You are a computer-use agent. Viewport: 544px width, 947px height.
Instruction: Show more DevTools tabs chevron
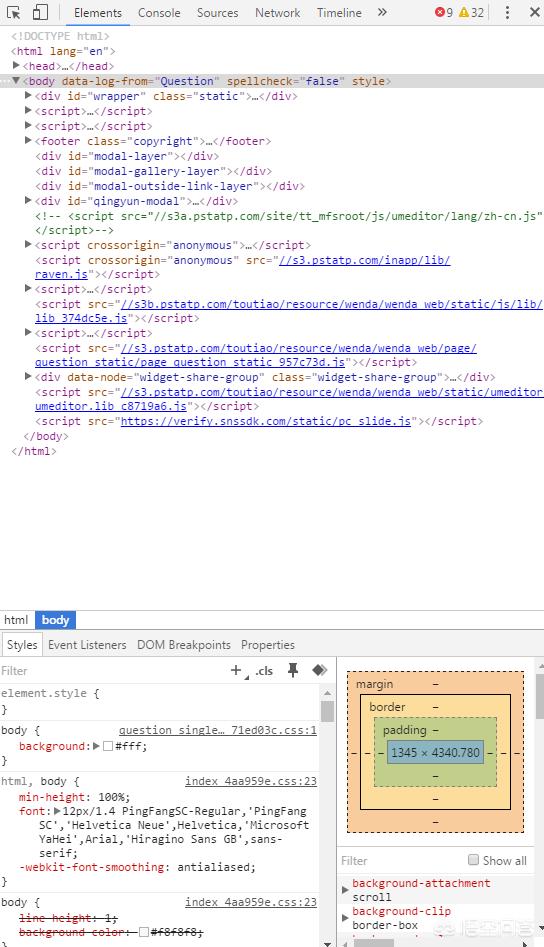click(382, 12)
